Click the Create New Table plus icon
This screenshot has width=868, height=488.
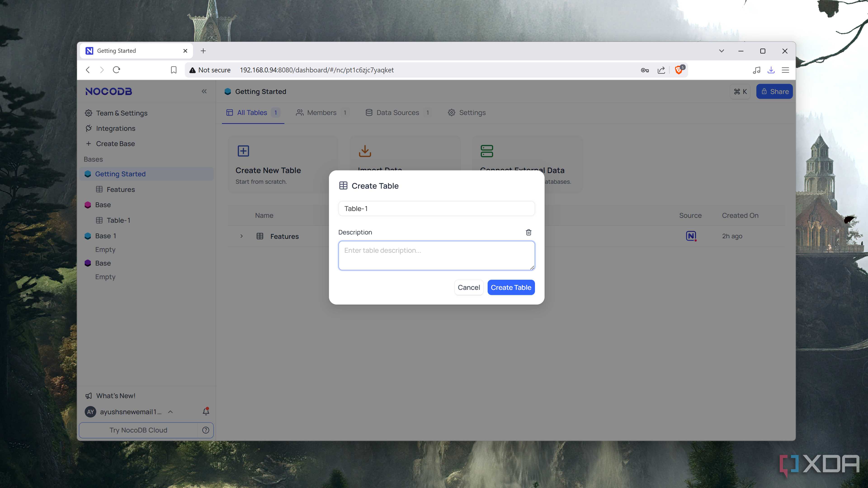point(243,151)
